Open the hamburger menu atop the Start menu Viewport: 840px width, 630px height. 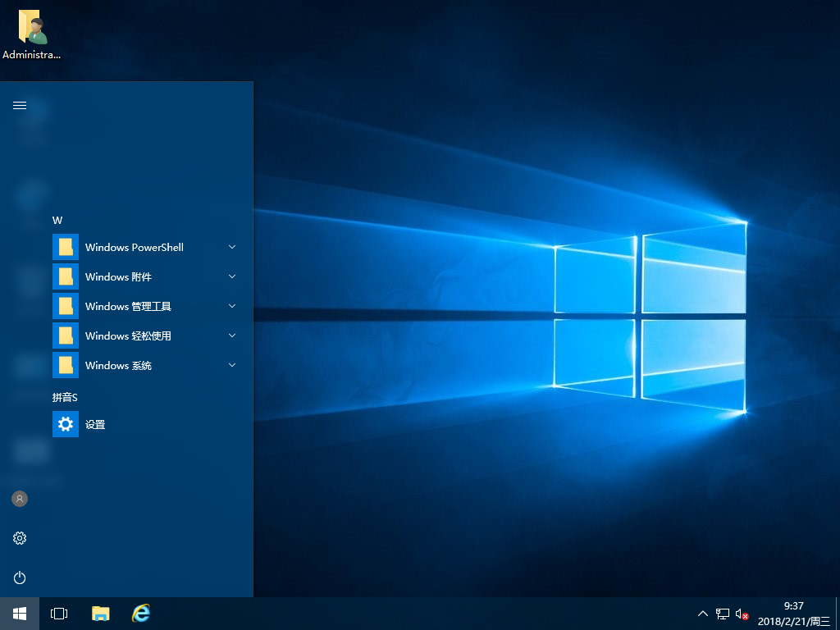[x=19, y=105]
